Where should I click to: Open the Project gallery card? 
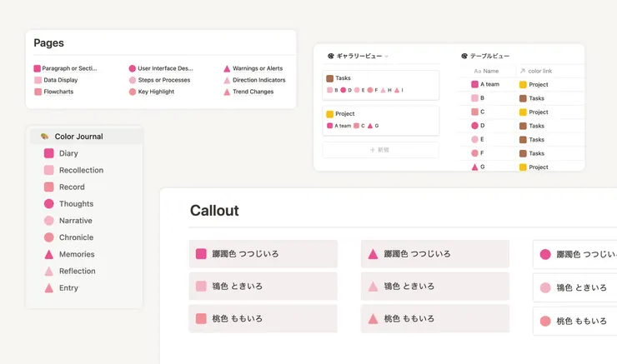380,121
